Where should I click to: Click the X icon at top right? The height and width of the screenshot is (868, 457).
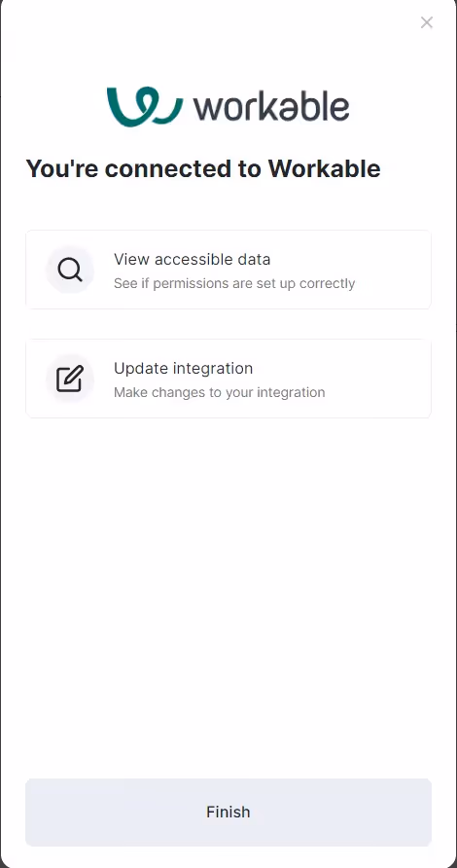click(427, 22)
